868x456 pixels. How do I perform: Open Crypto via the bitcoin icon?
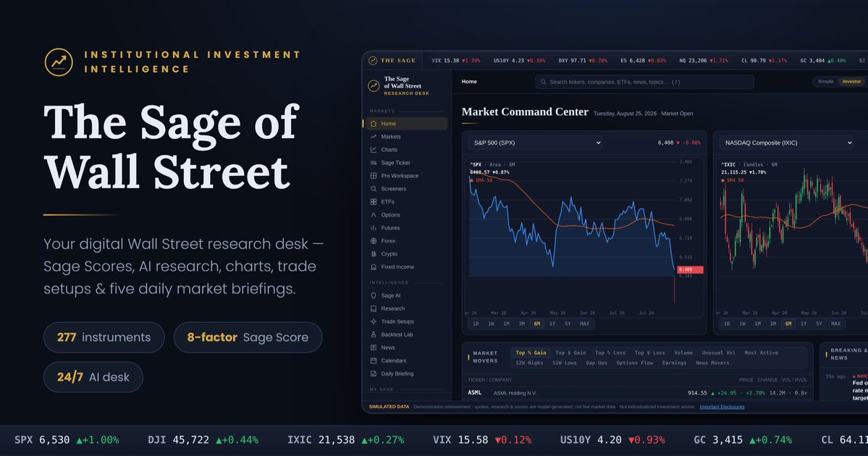coord(374,254)
